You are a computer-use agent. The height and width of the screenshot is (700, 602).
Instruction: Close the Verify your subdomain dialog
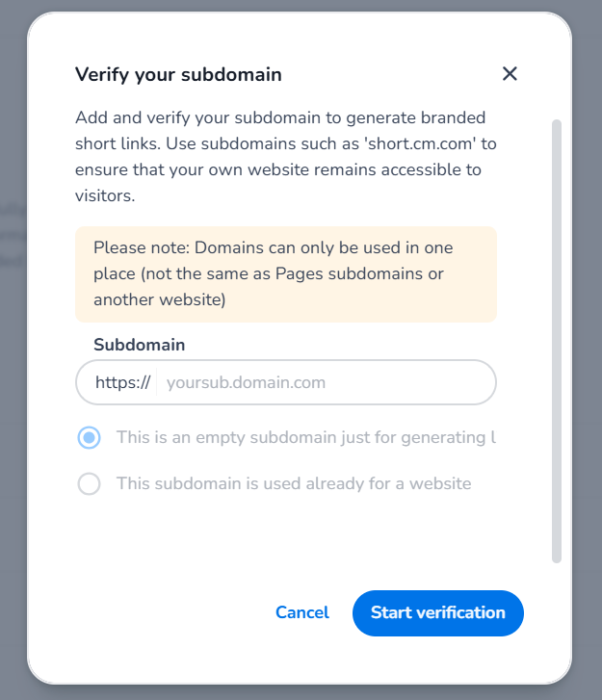510,74
